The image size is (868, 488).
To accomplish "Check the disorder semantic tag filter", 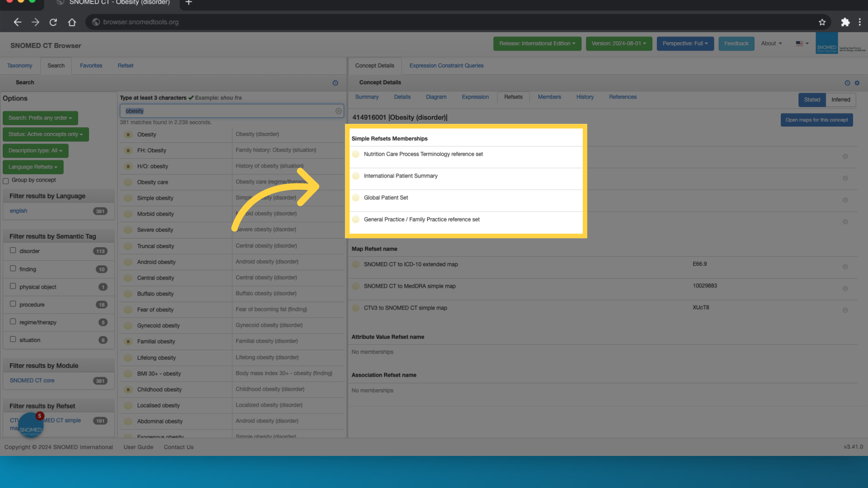I will (13, 250).
